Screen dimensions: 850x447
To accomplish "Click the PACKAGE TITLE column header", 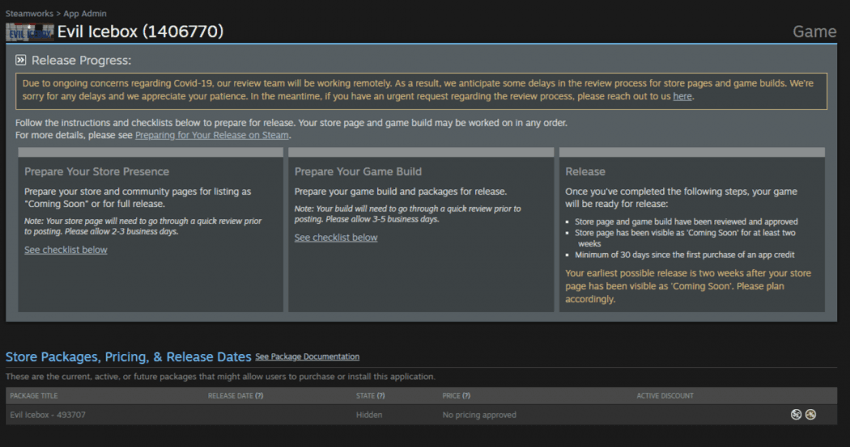I will click(x=34, y=396).
